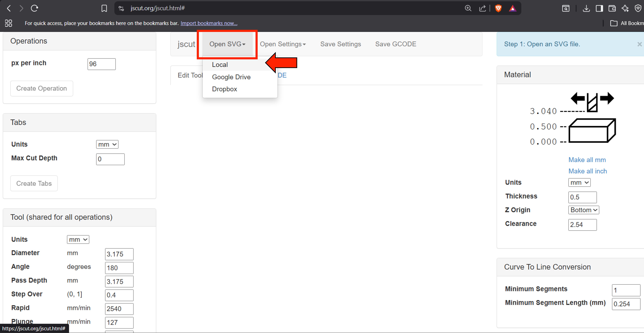This screenshot has height=333, width=644.
Task: Reload the jscut page
Action: (x=34, y=8)
